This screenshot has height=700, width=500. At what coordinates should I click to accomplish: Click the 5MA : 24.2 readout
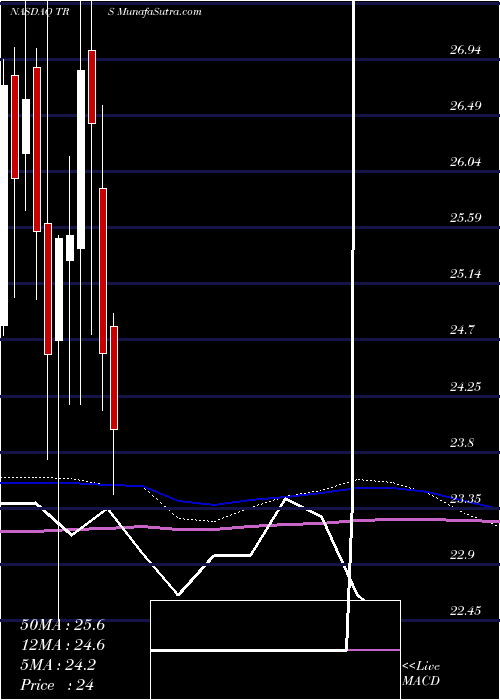[58, 665]
